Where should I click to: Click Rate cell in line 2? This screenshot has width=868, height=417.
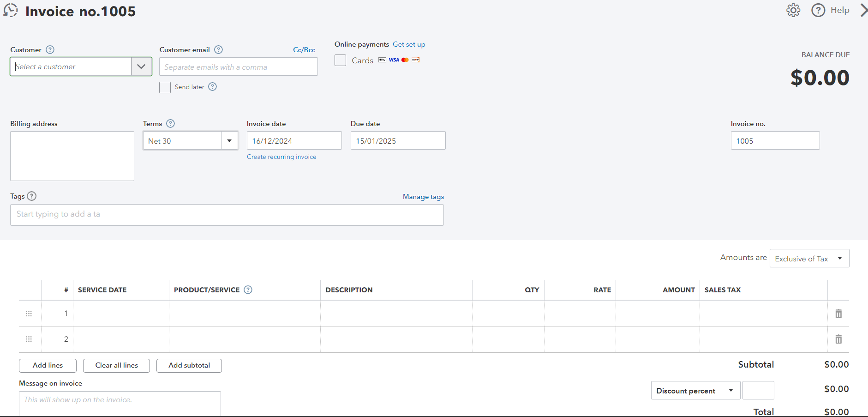580,339
